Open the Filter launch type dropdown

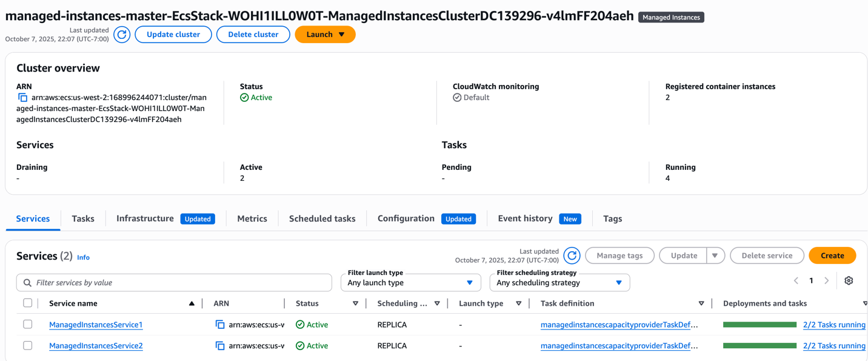click(x=410, y=283)
